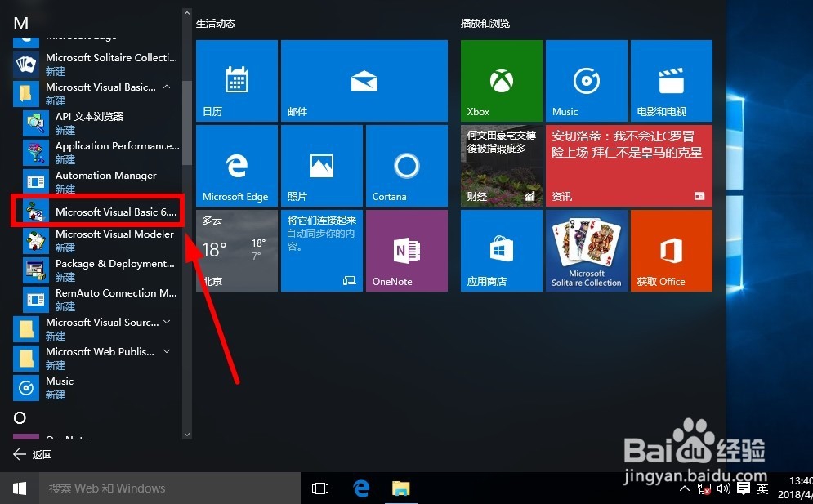813x504 pixels.
Task: Open the Cortana tile
Action: [407, 166]
